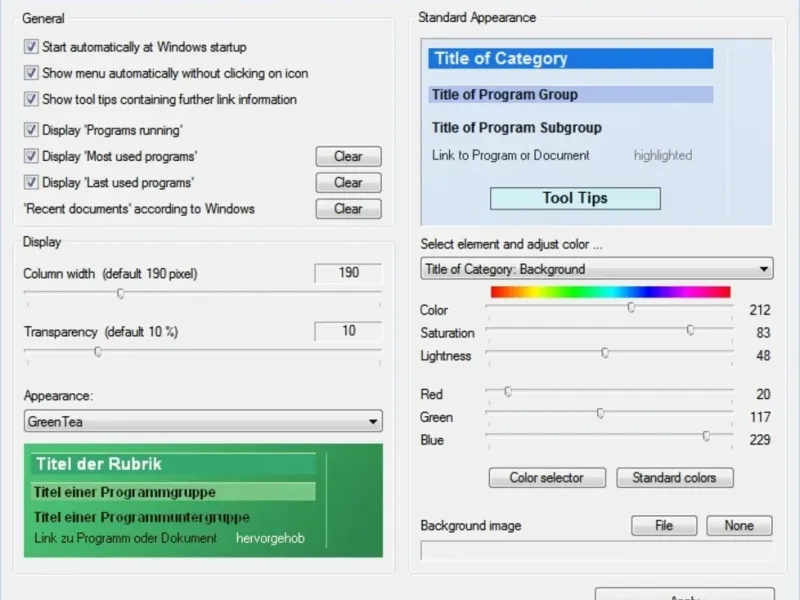
Task: Click the highlighted link preview text
Action: pos(663,155)
